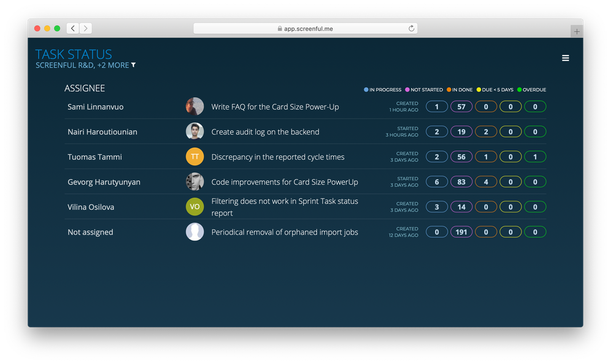Expand the SCREENFUL R&D, +2 MORE dropdown
611x364 pixels.
point(86,65)
